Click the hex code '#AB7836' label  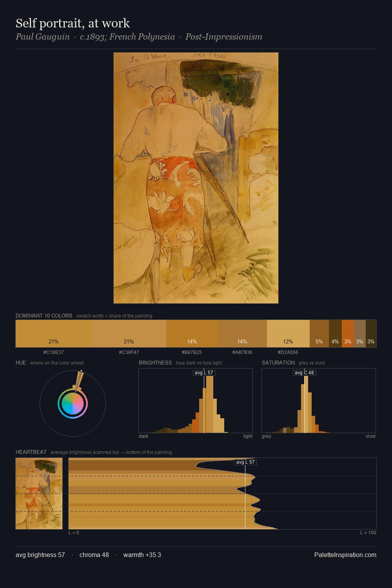coord(242,352)
